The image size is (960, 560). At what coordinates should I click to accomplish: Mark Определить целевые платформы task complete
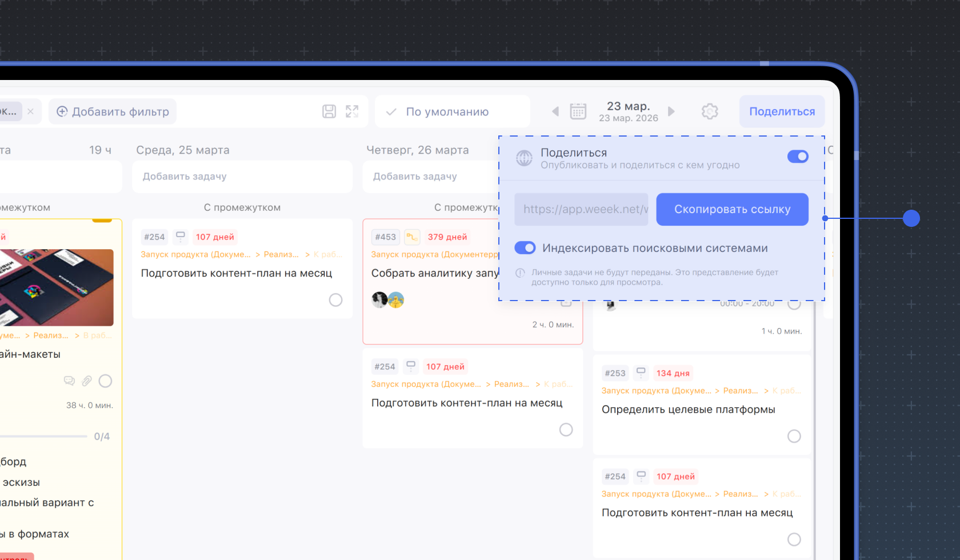pos(794,437)
